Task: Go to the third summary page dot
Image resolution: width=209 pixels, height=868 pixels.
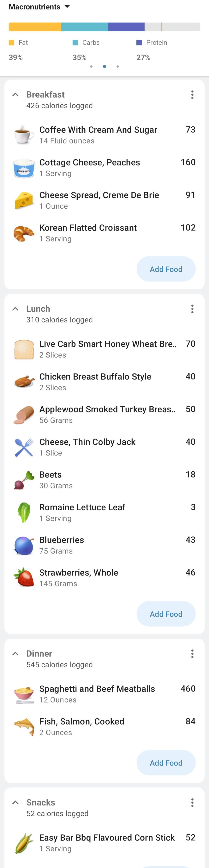Action: (117, 66)
